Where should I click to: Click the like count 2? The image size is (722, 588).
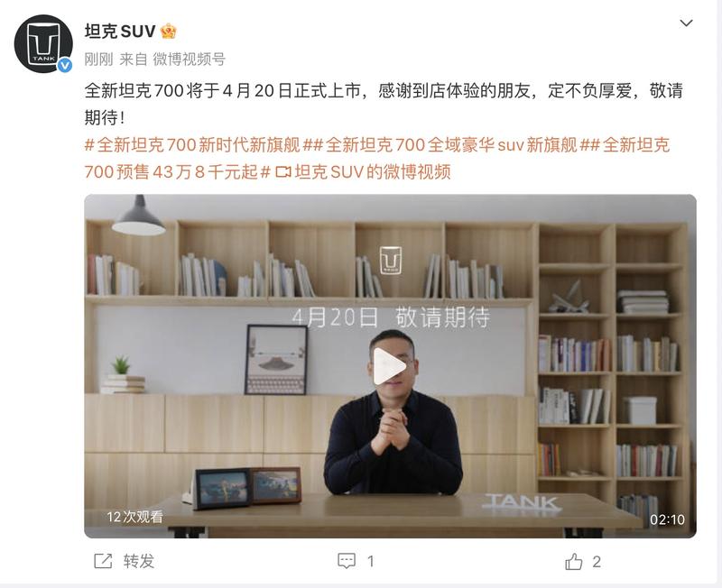[x=597, y=561]
